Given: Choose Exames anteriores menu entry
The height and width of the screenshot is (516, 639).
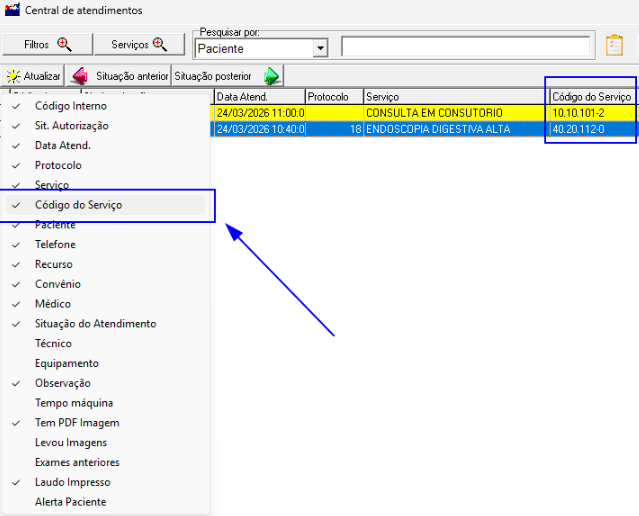Looking at the screenshot, I should pos(77,462).
